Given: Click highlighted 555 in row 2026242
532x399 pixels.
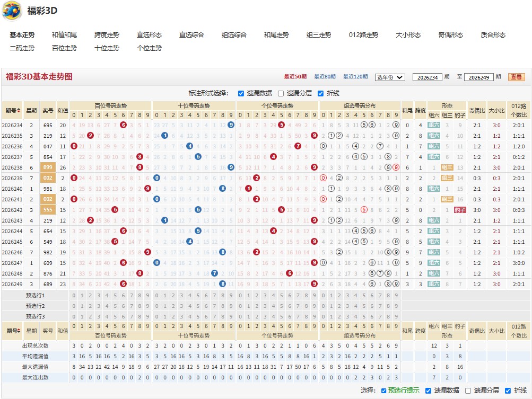Looking at the screenshot, I should click(48, 210).
